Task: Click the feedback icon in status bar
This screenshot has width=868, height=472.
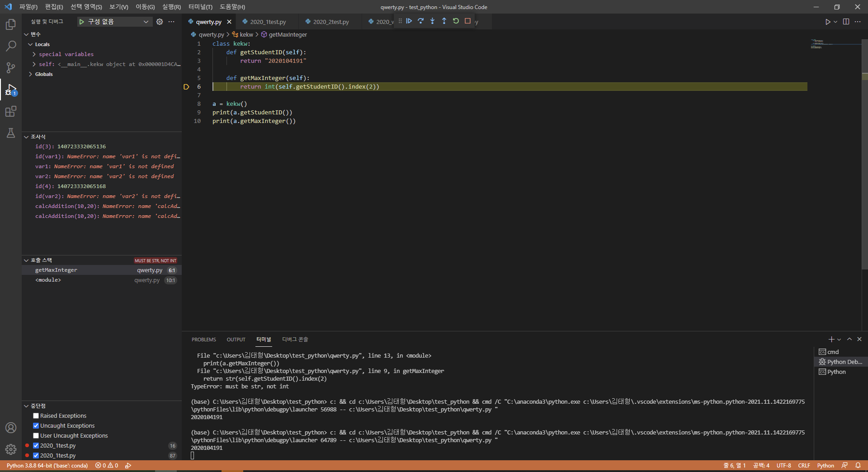Action: (844, 466)
